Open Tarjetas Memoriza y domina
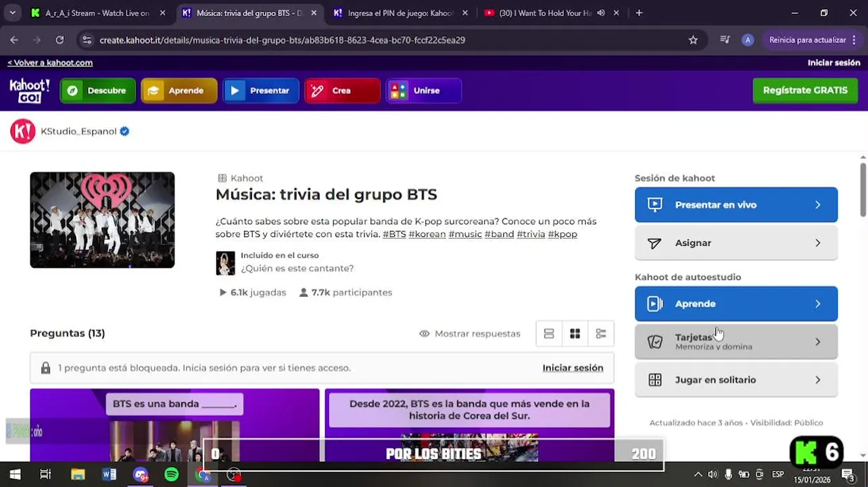This screenshot has width=868, height=487. (736, 342)
